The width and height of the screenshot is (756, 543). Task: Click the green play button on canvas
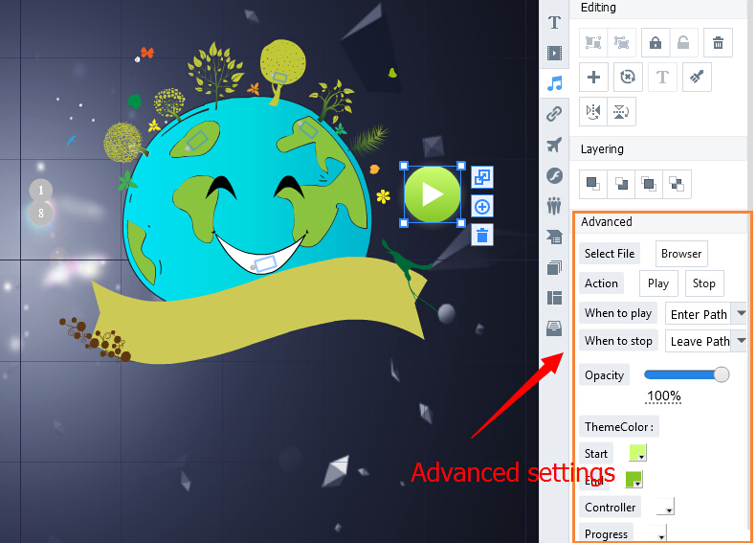[x=433, y=194]
